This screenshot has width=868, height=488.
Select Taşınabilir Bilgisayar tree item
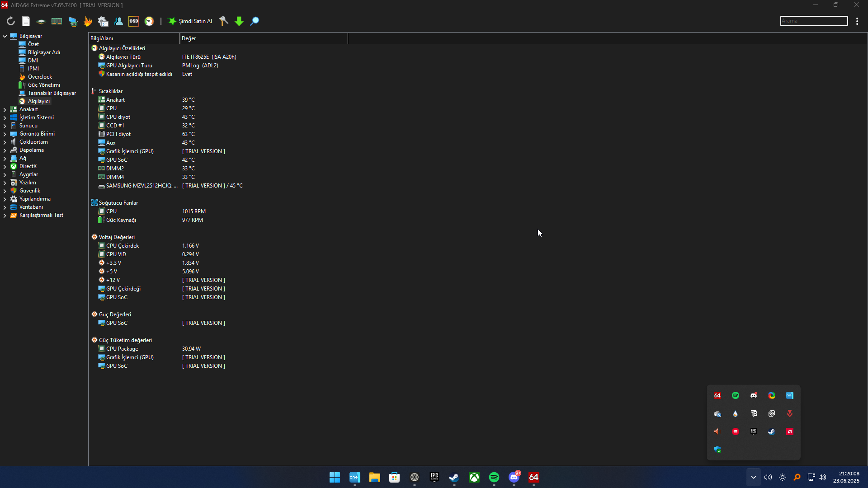(52, 93)
